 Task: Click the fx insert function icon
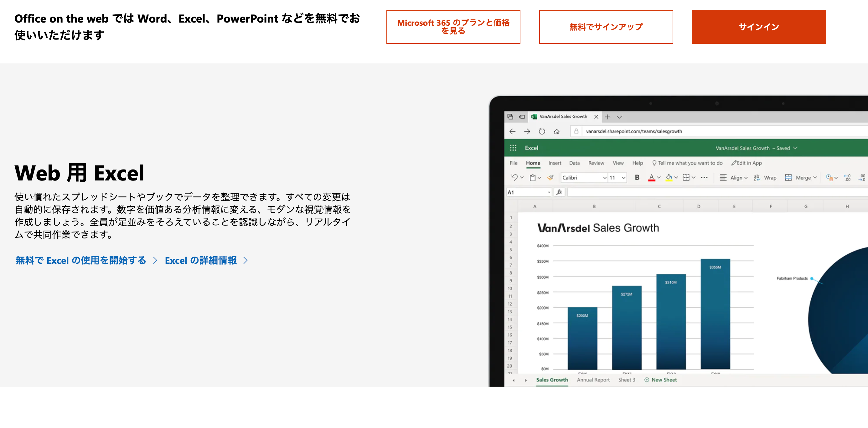click(x=559, y=192)
